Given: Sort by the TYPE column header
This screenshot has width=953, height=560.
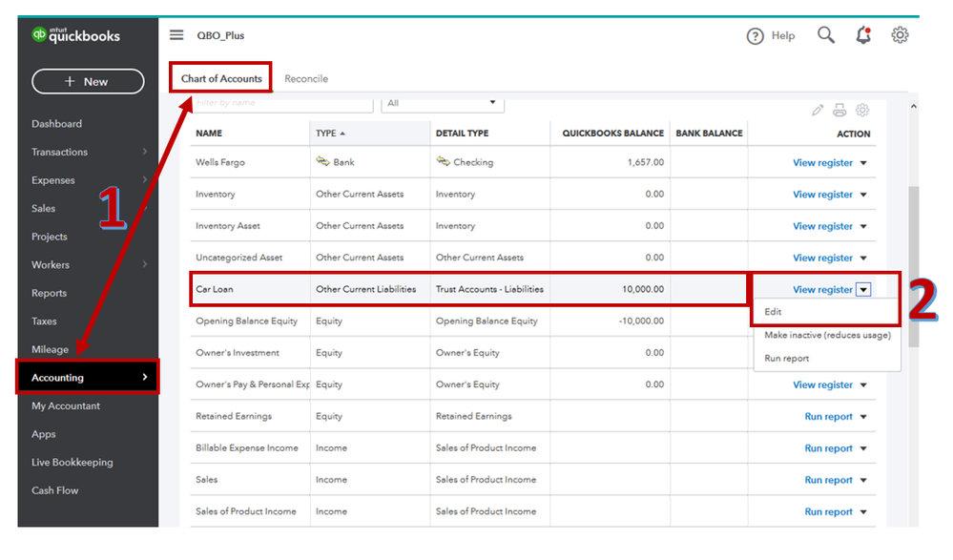Looking at the screenshot, I should (330, 134).
